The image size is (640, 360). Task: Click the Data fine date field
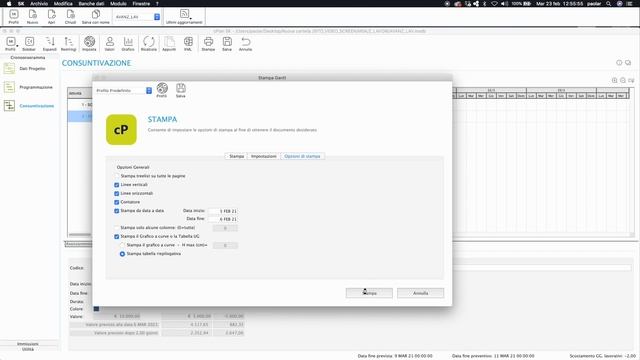pyautogui.click(x=223, y=219)
